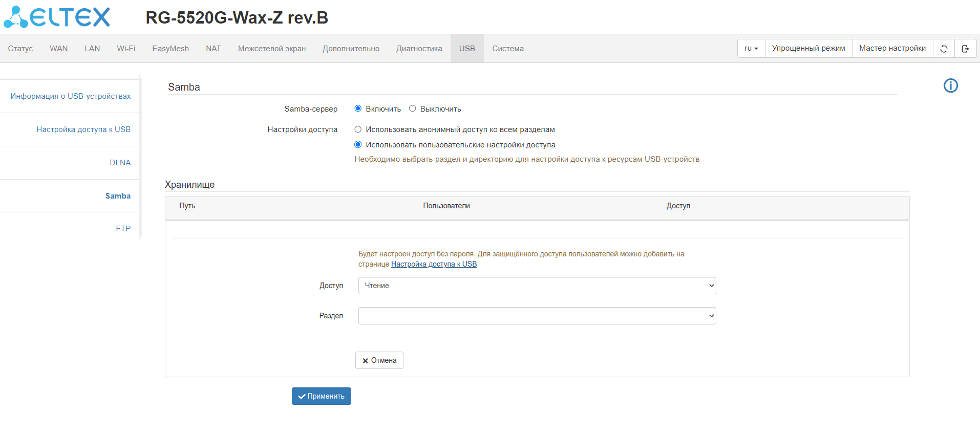Click the logout icon in header
The height and width of the screenshot is (436, 980).
coord(965,49)
